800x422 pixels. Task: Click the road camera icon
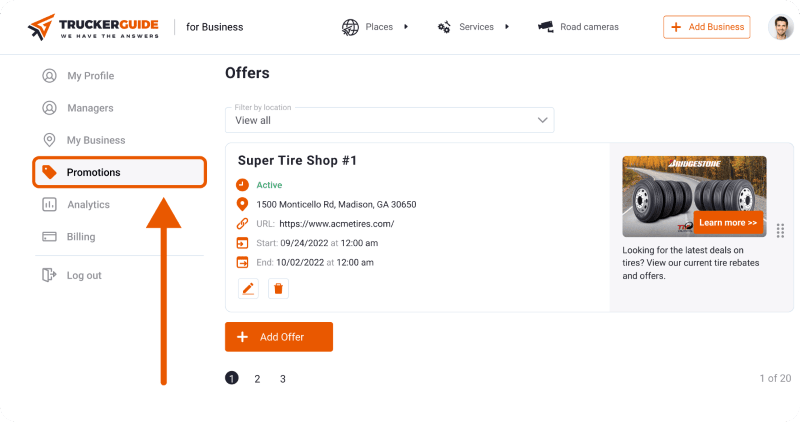click(545, 27)
